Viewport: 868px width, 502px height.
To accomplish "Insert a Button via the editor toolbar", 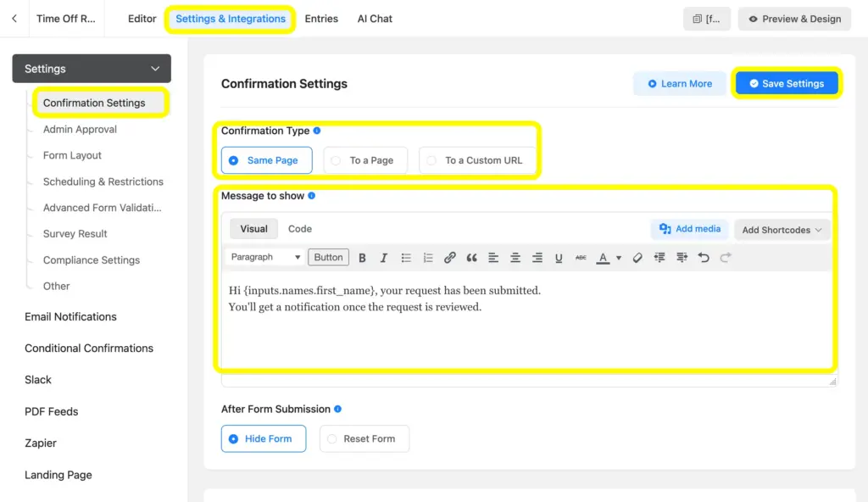I will click(x=328, y=257).
